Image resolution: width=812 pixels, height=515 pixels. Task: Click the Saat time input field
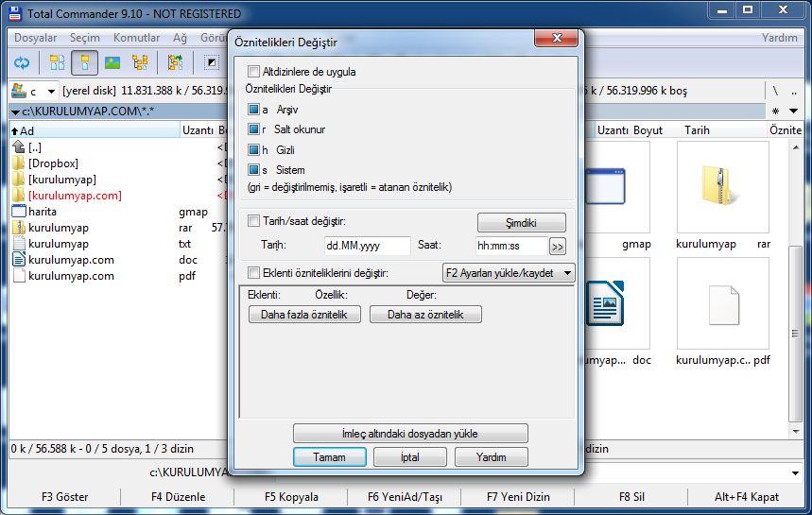511,246
